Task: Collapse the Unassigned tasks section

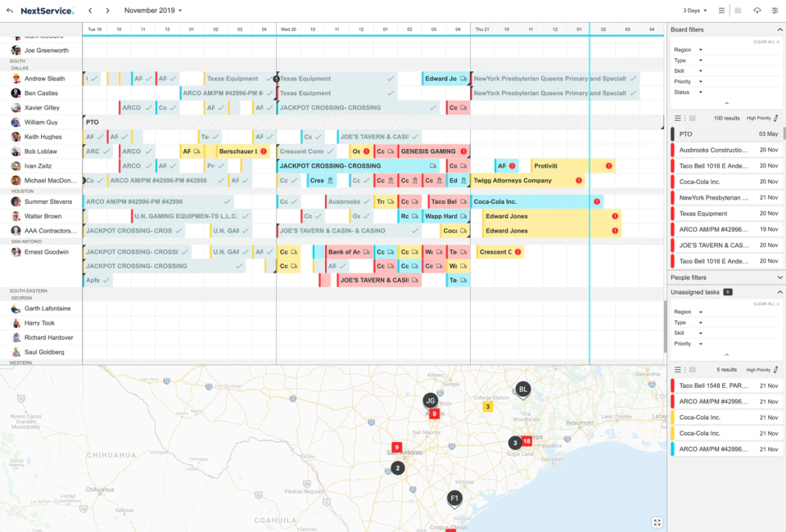Action: pos(779,292)
